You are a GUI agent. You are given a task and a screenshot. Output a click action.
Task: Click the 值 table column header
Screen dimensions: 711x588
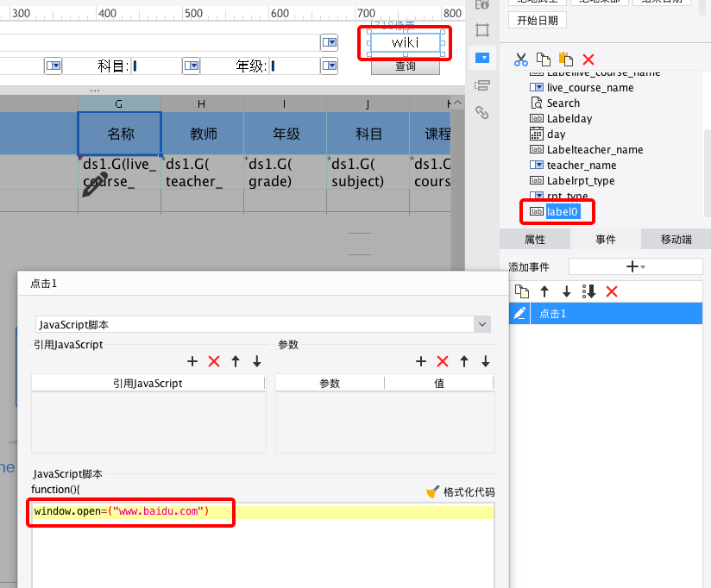(439, 384)
